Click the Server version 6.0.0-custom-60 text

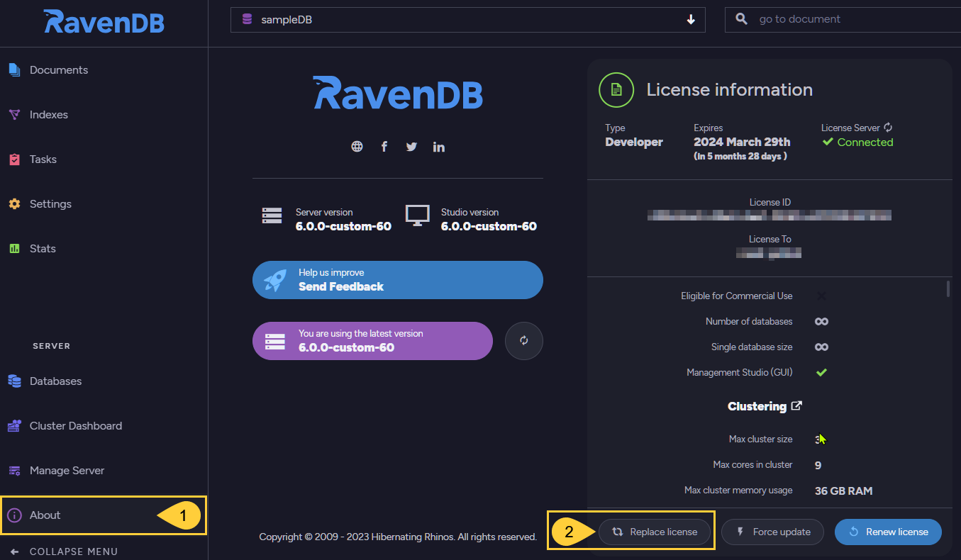point(343,227)
